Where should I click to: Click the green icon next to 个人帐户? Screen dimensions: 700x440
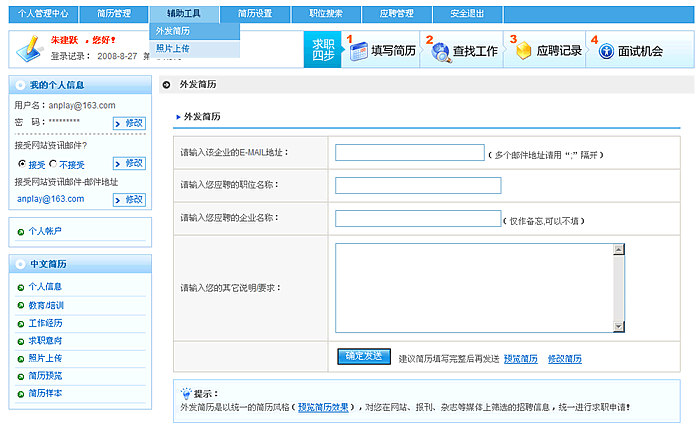[20, 231]
